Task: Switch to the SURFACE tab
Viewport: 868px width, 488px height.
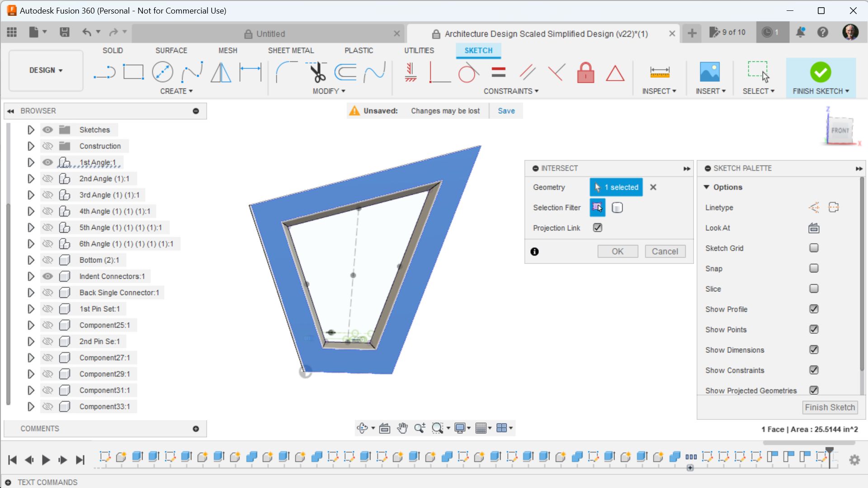Action: click(x=171, y=51)
